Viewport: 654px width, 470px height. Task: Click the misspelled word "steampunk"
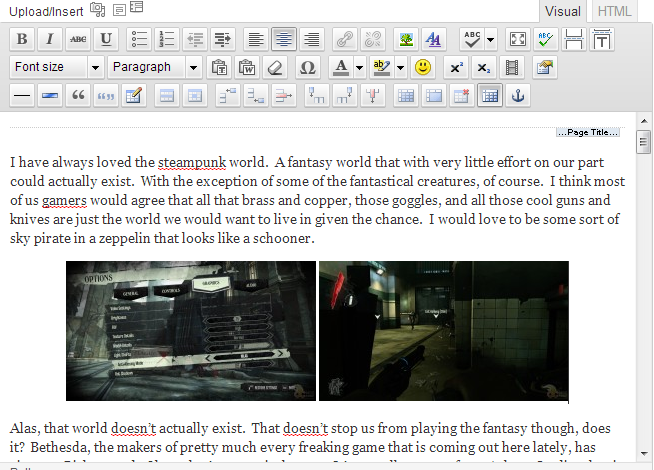click(x=192, y=162)
